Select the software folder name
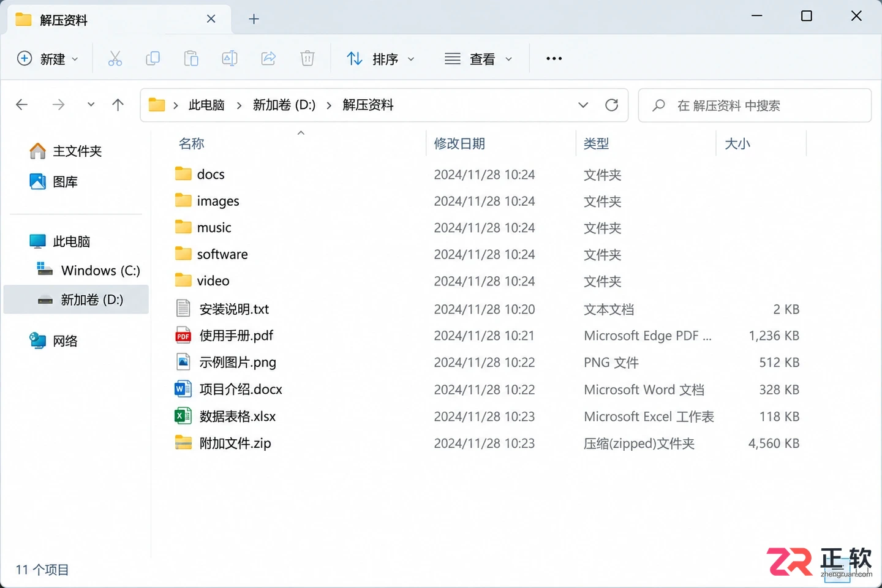 [x=222, y=254]
